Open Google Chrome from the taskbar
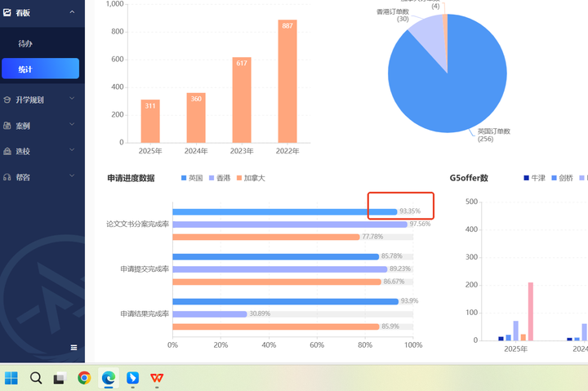 tap(84, 378)
